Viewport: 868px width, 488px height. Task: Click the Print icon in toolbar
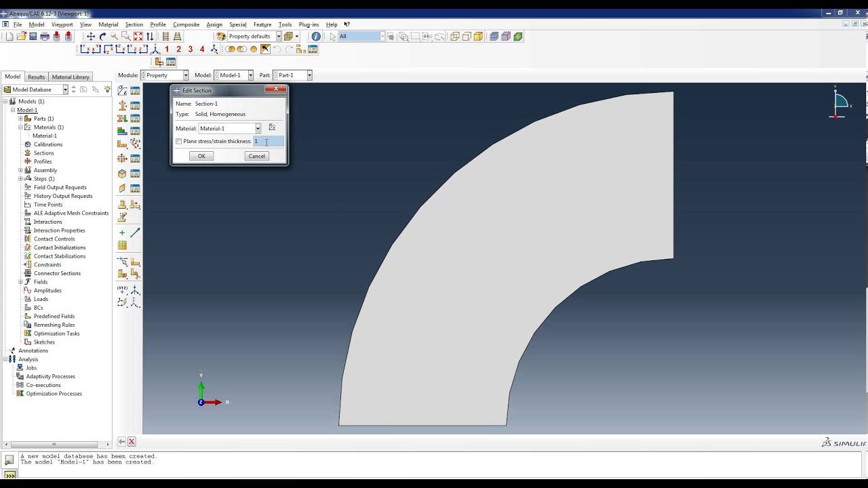point(45,37)
